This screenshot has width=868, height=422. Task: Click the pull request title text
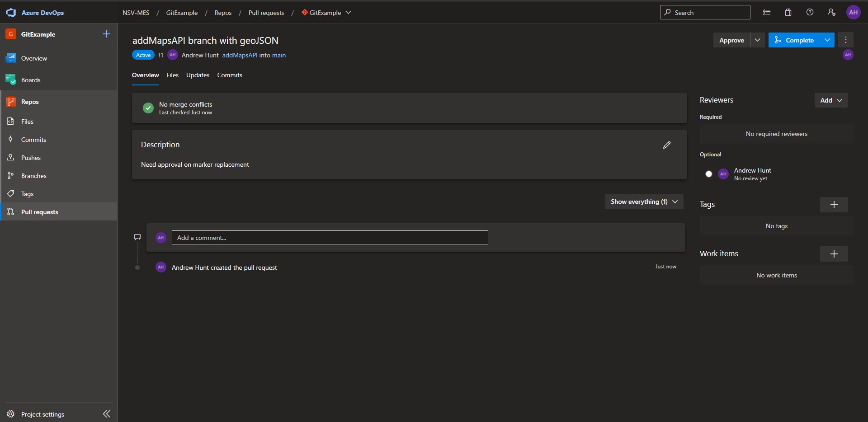point(205,41)
